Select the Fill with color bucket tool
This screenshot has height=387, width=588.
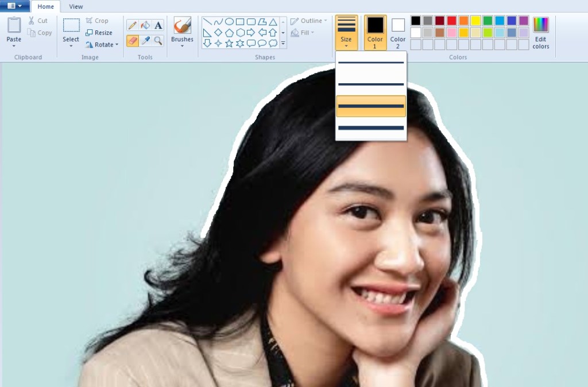pyautogui.click(x=145, y=25)
